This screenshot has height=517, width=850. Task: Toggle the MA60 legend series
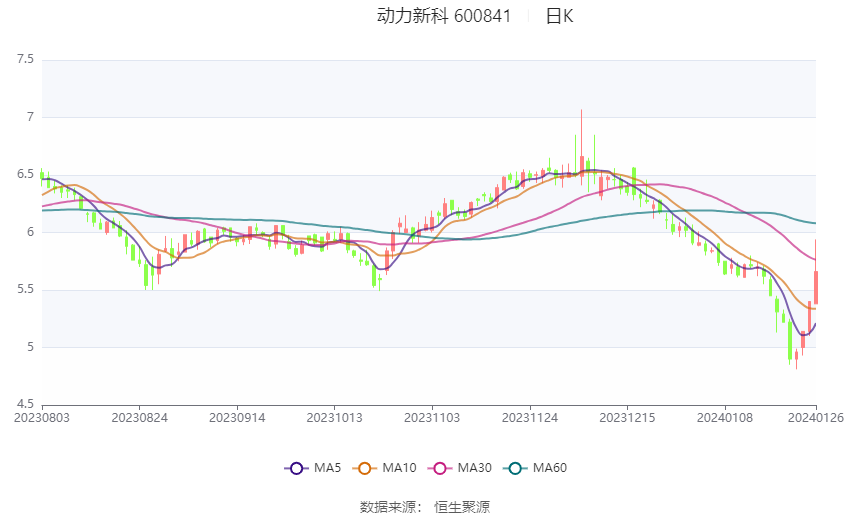[535, 468]
